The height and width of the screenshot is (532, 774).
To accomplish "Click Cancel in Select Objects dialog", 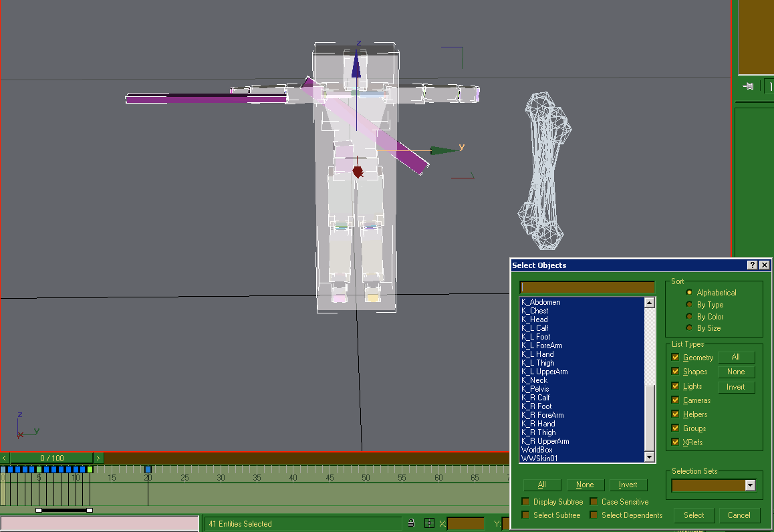I will point(739,515).
